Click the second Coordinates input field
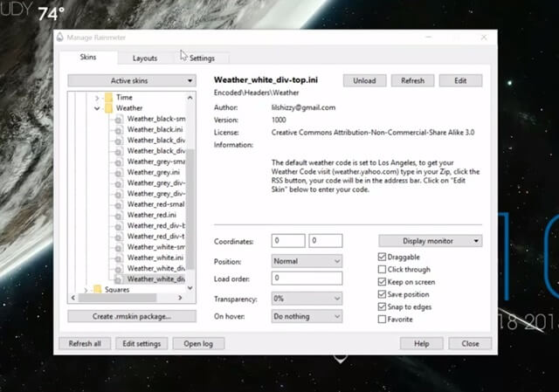Image resolution: width=559 pixels, height=392 pixels. (x=326, y=241)
